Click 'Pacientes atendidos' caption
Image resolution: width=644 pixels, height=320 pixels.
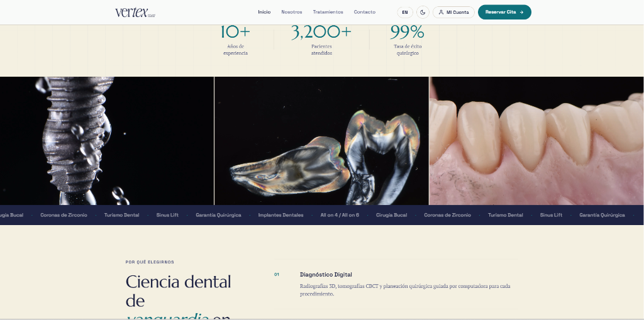point(321,50)
